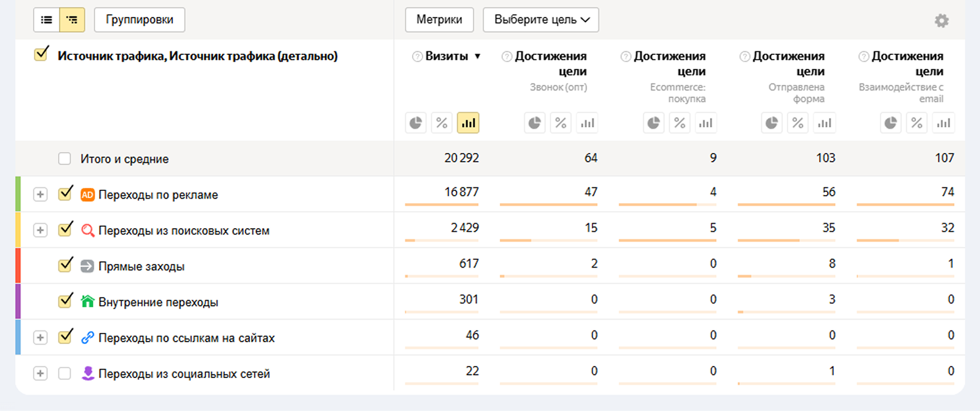
Task: Toggle bar chart for Взаимодействие с email column
Action: 943,123
